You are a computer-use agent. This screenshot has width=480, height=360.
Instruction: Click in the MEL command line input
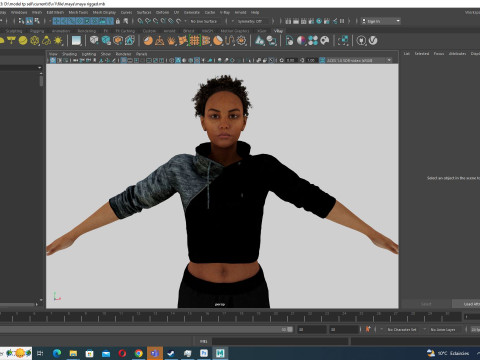click(x=280, y=341)
